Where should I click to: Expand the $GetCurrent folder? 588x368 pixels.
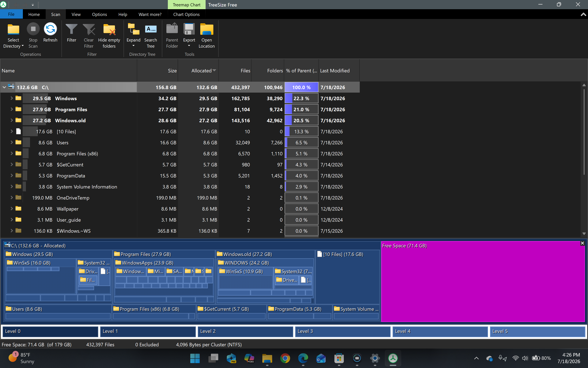pos(11,165)
